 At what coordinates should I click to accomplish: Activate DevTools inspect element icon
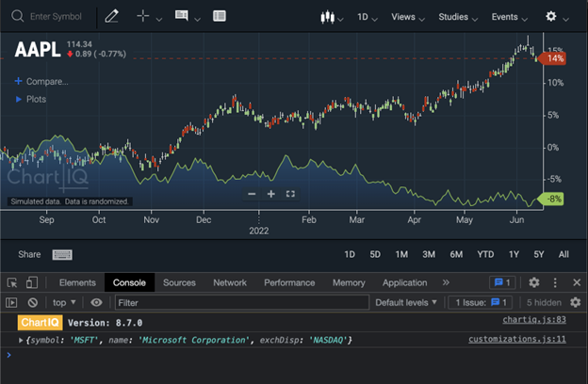click(12, 282)
